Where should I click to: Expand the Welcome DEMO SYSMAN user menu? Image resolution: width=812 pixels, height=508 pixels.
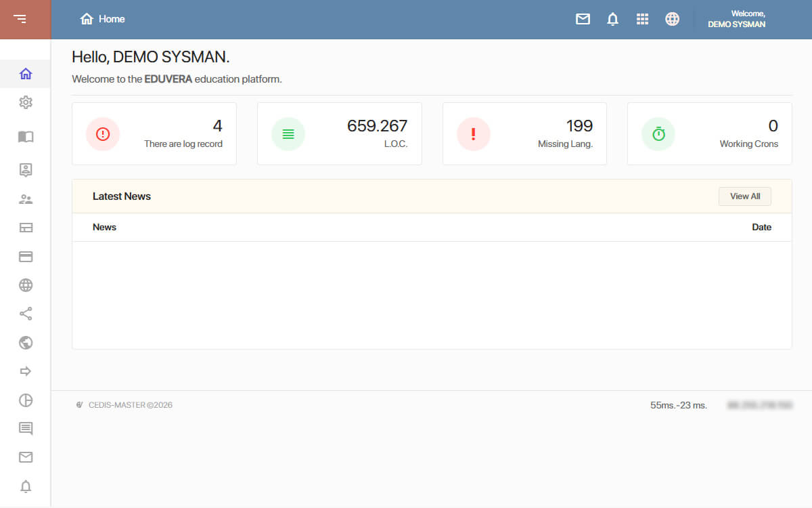[x=737, y=19]
